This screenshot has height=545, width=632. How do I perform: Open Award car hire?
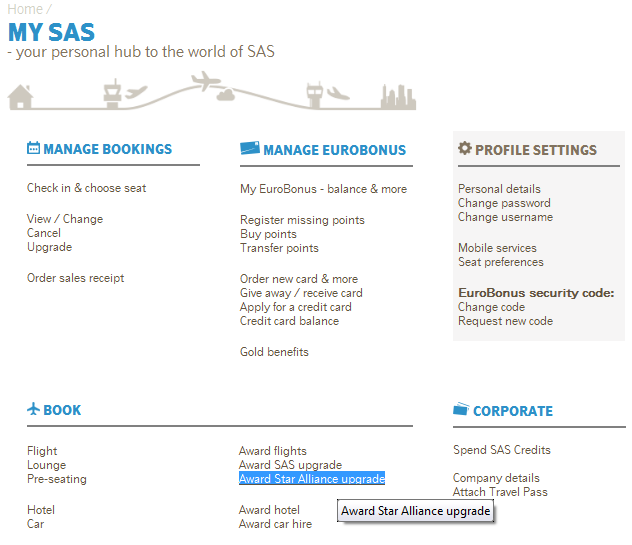(x=275, y=524)
